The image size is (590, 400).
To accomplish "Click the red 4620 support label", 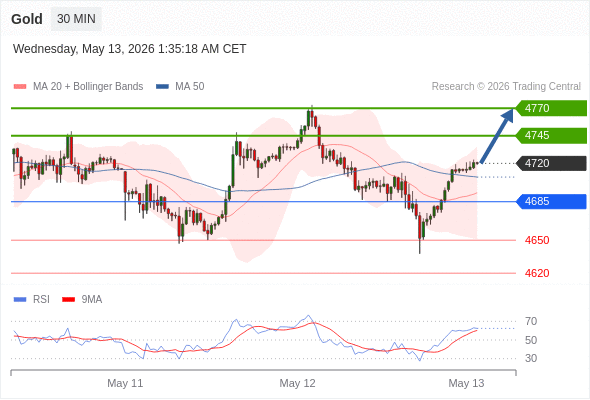I will click(537, 273).
